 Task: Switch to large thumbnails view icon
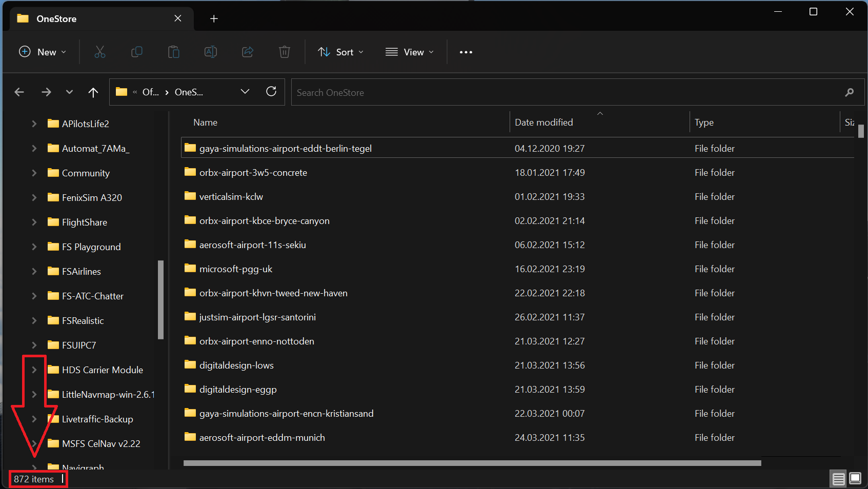(x=855, y=479)
